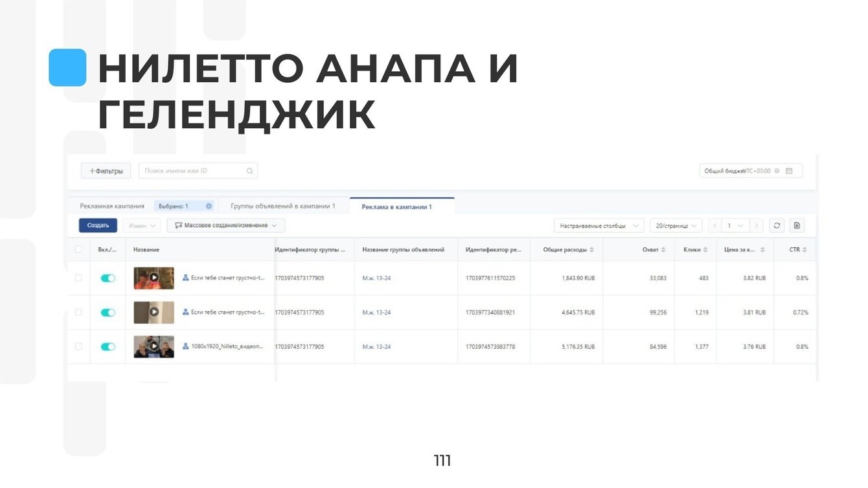The height and width of the screenshot is (488, 868).
Task: Open ad group М.ж. 13-24 in the 1,843.90 RUB row
Action: pyautogui.click(x=376, y=278)
